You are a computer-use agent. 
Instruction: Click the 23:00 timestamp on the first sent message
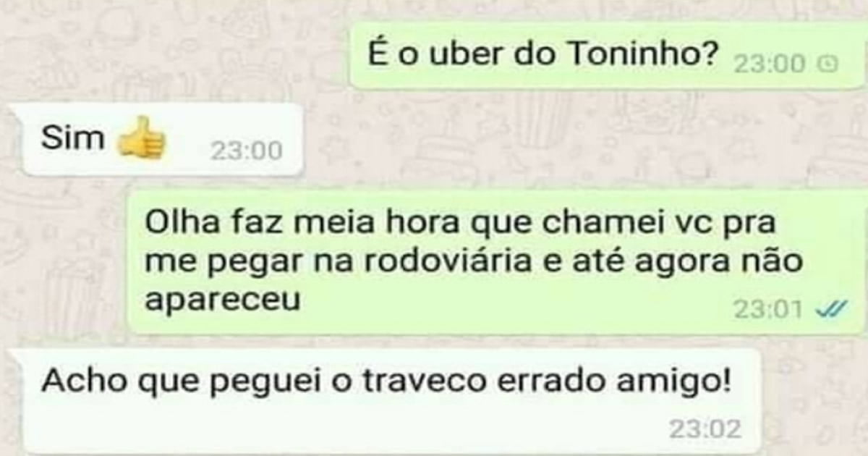coord(769,65)
